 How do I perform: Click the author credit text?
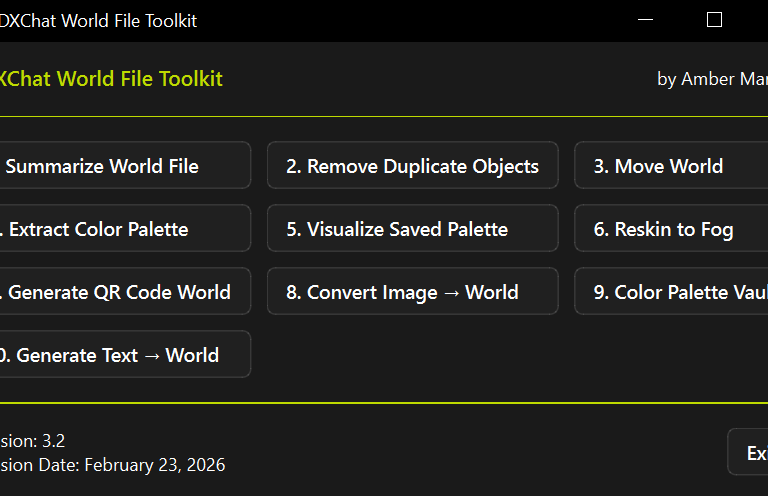tap(712, 79)
